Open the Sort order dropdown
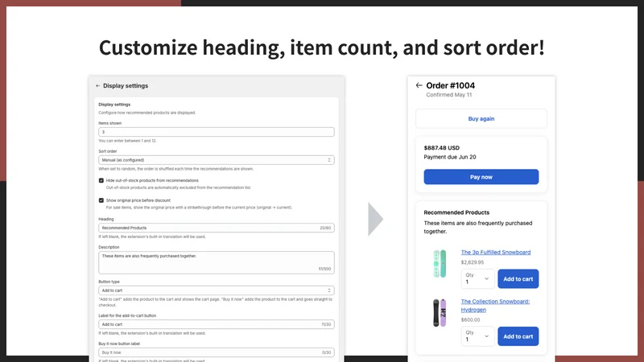 [x=217, y=160]
